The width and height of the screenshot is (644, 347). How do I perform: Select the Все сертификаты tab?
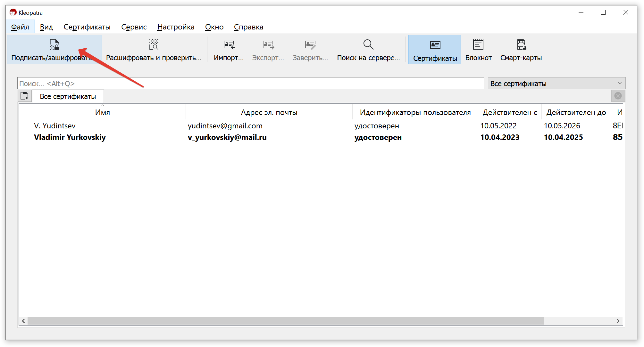pyautogui.click(x=68, y=96)
